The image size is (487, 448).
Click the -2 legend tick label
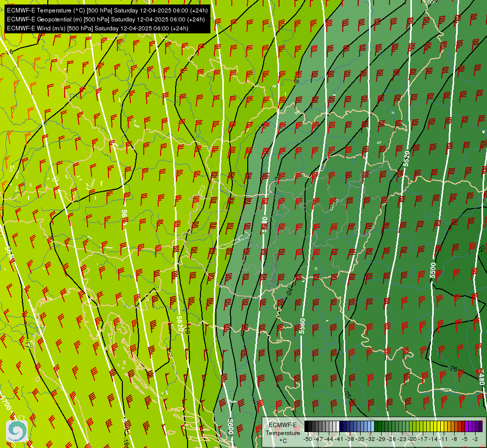pyautogui.click(x=475, y=439)
